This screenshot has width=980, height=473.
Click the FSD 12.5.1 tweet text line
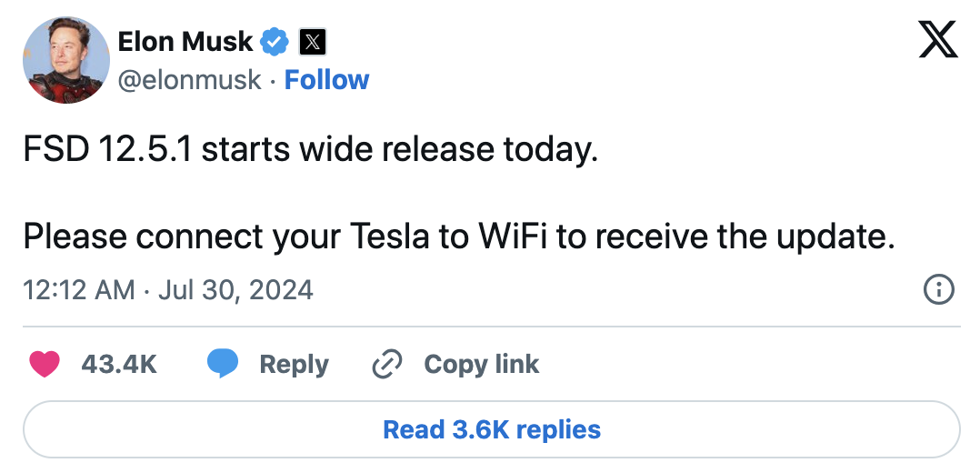click(x=310, y=149)
